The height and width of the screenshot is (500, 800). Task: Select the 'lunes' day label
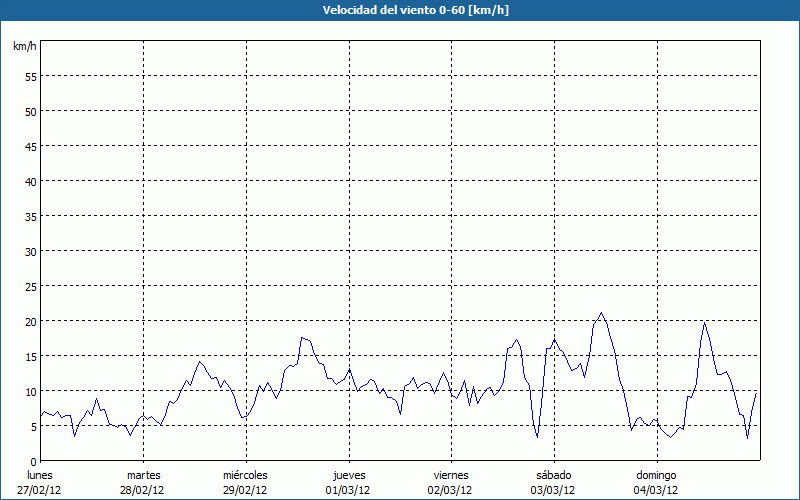(x=40, y=475)
